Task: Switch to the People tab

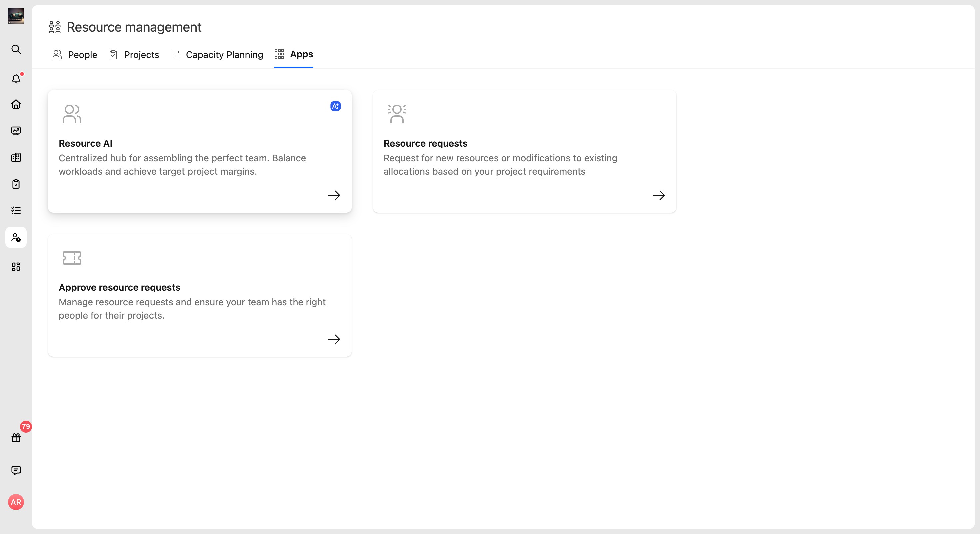Action: click(x=75, y=55)
